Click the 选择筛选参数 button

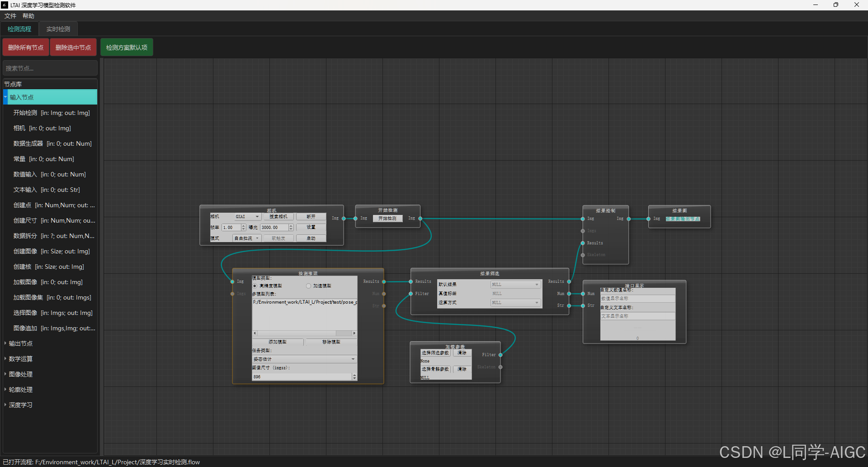pyautogui.click(x=435, y=353)
